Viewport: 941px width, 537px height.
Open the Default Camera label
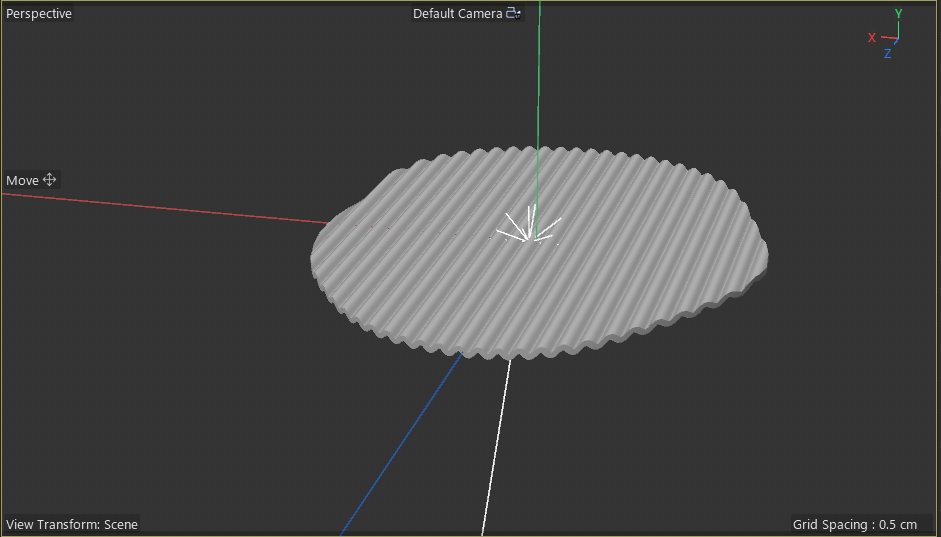point(457,13)
